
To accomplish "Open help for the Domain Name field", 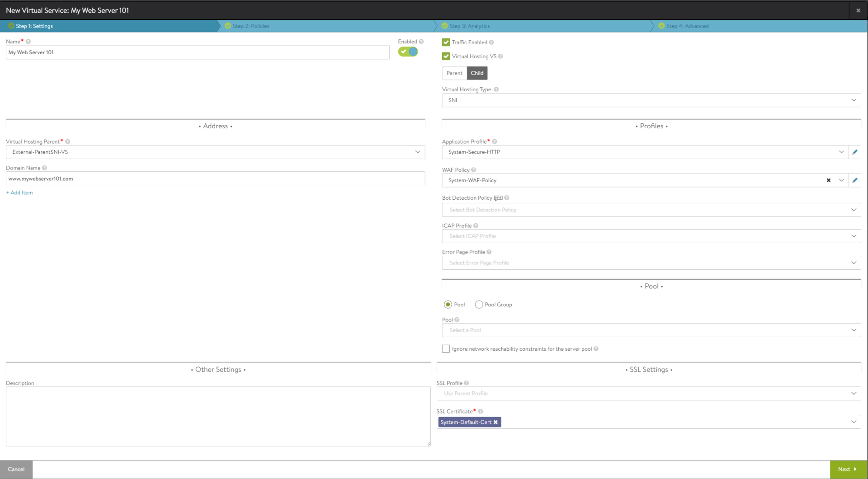I will [x=45, y=167].
